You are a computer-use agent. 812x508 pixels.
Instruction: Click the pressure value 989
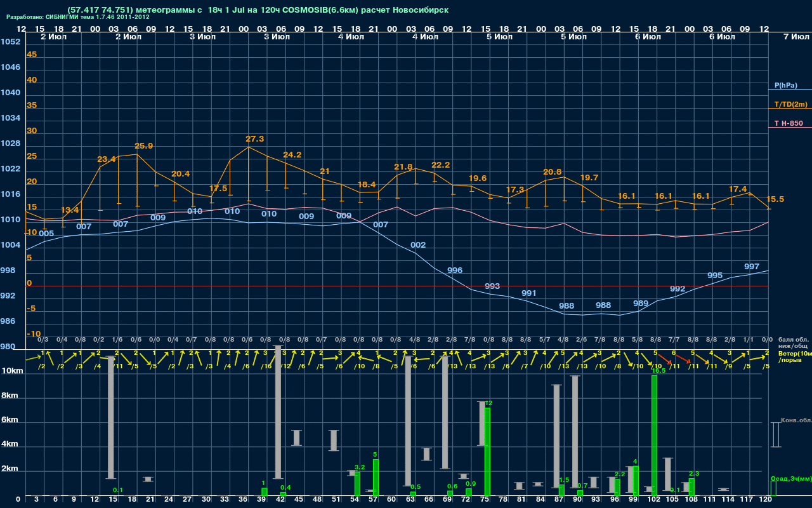641,304
